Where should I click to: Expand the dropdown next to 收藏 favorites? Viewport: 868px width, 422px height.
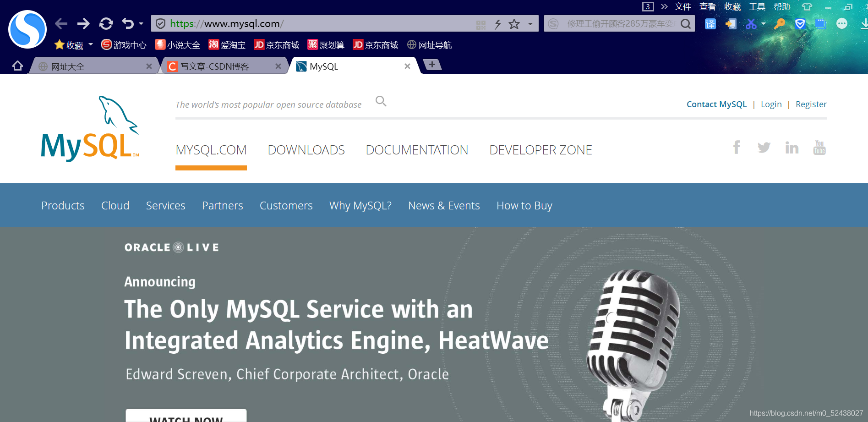91,44
